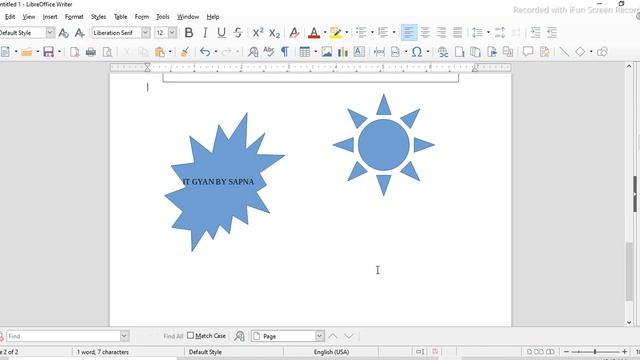Decrease paragraph indent
The image size is (640, 360).
tap(552, 33)
